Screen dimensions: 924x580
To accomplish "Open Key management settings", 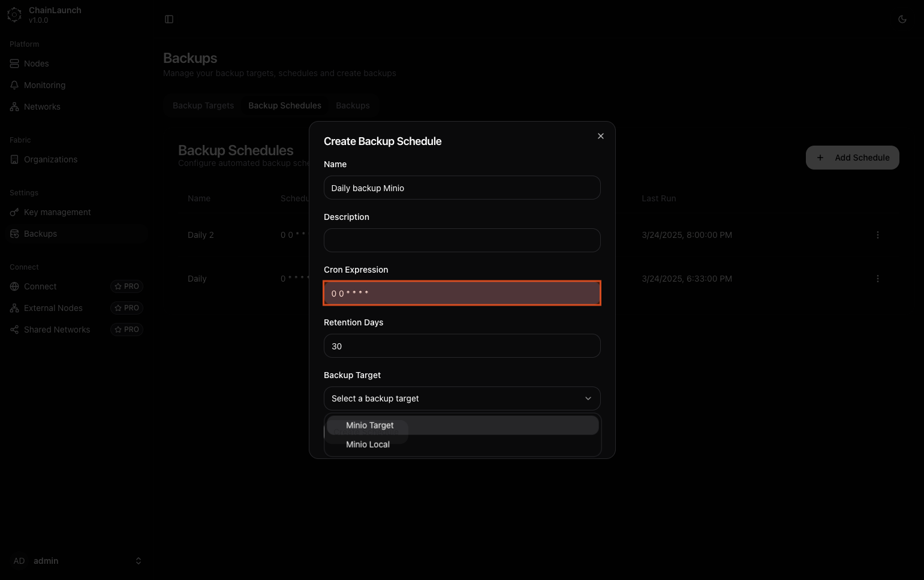I will pyautogui.click(x=57, y=212).
